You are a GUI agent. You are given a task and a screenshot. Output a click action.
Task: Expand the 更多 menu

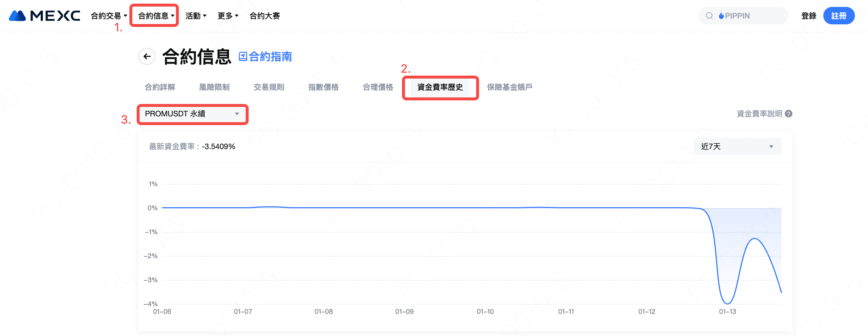coord(228,16)
